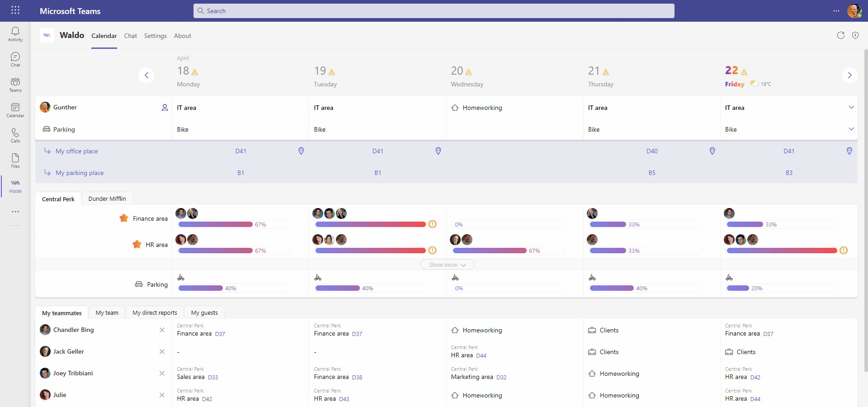Remove Jack Geller from teammates
This screenshot has height=407, width=868.
click(162, 352)
